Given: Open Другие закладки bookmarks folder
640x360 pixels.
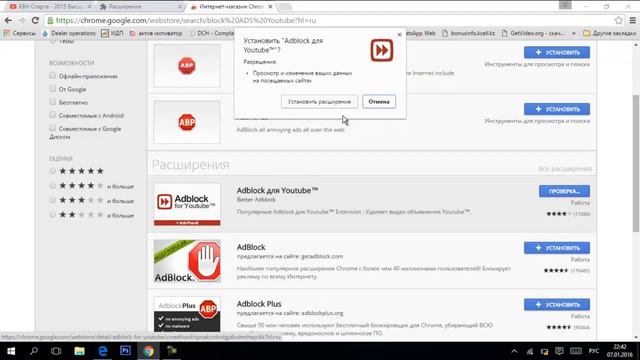Looking at the screenshot, I should [x=609, y=33].
